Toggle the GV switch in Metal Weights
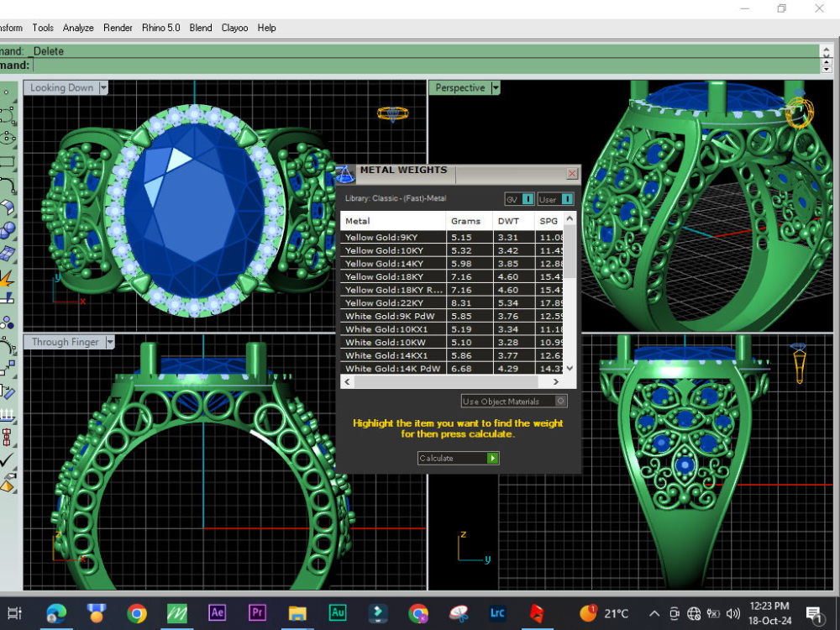 coord(519,199)
